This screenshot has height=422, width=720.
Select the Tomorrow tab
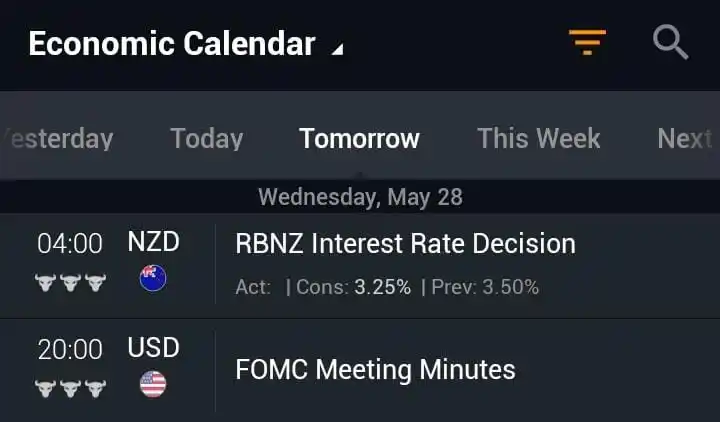click(359, 138)
